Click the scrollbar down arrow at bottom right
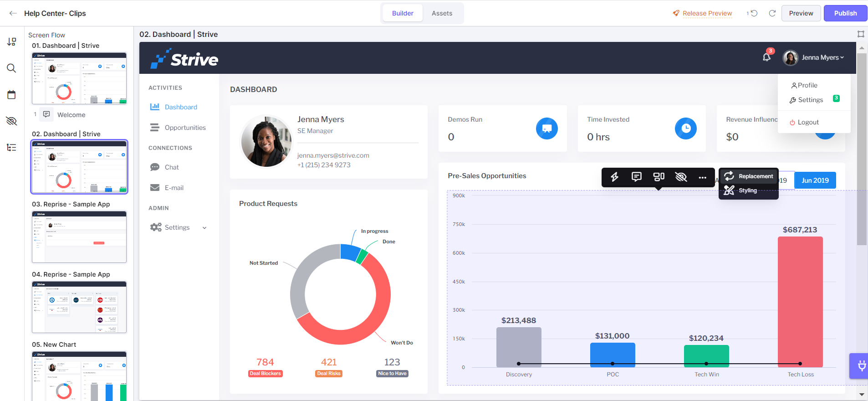 (862, 394)
